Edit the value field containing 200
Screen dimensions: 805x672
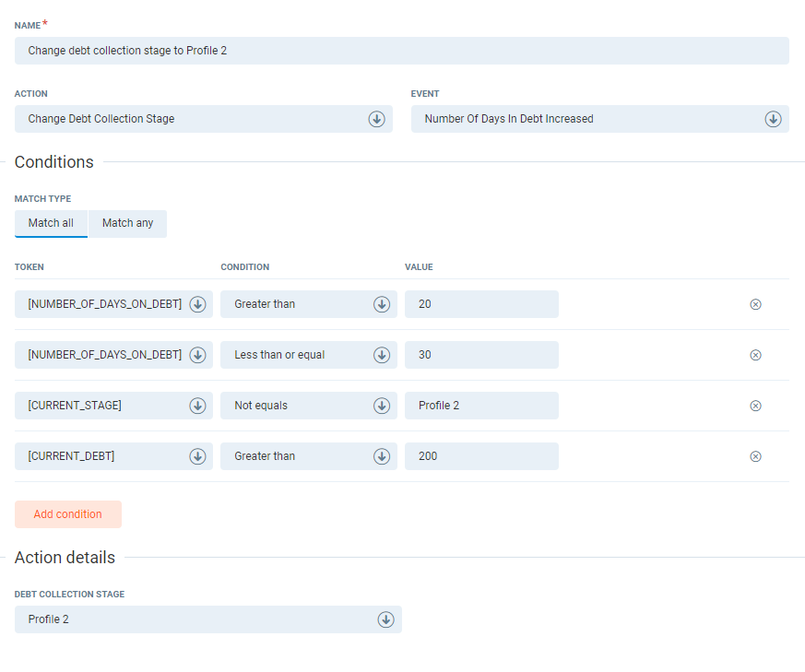[481, 456]
